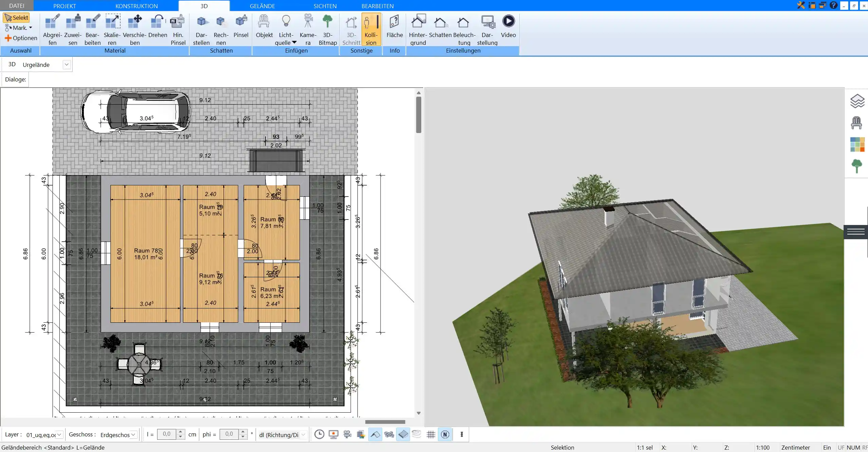Choose the Zuweisen material tool
Screen dimensions: 868x452
pyautogui.click(x=73, y=30)
